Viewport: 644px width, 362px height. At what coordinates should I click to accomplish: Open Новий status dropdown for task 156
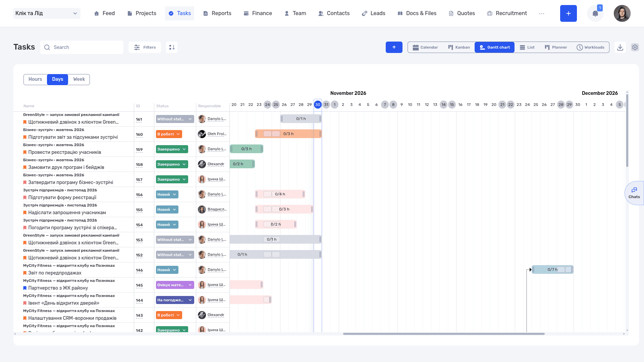(167, 194)
